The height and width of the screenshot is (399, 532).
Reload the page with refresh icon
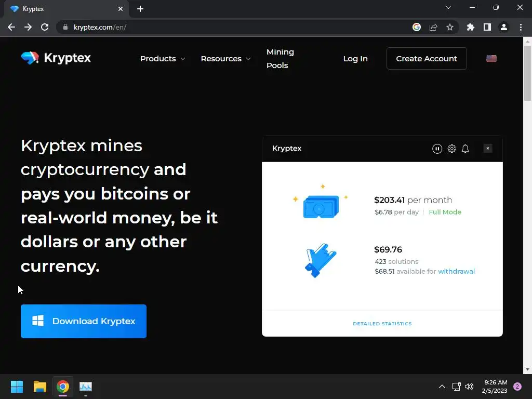click(x=45, y=27)
